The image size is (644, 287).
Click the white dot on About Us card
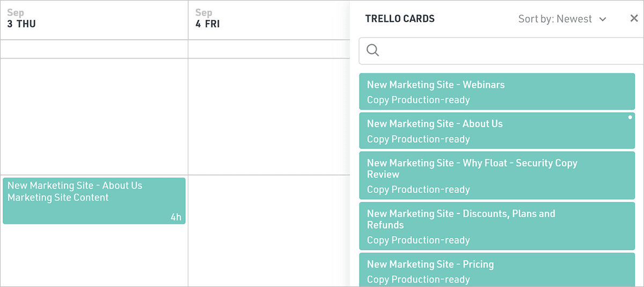[x=630, y=117]
